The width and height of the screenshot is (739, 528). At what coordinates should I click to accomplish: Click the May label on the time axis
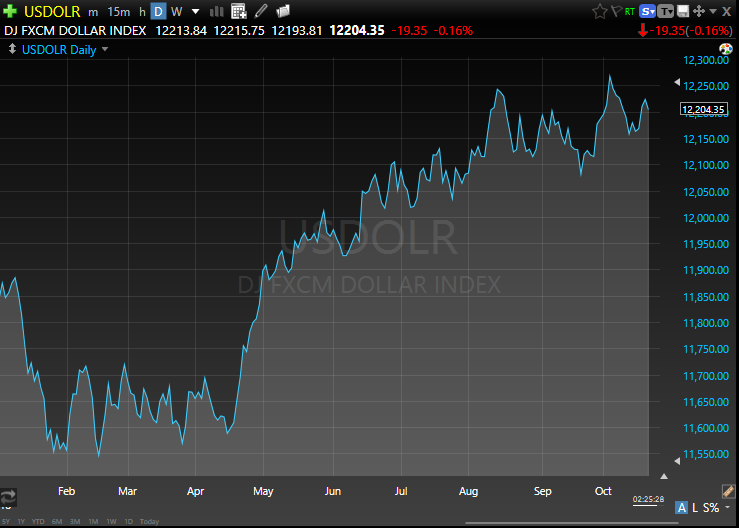[263, 491]
